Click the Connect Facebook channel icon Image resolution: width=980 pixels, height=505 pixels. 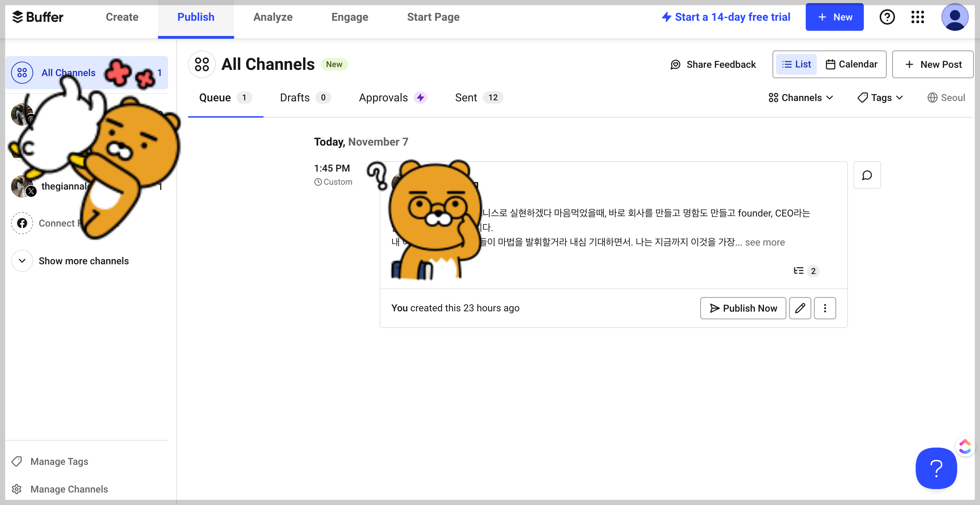pos(22,223)
